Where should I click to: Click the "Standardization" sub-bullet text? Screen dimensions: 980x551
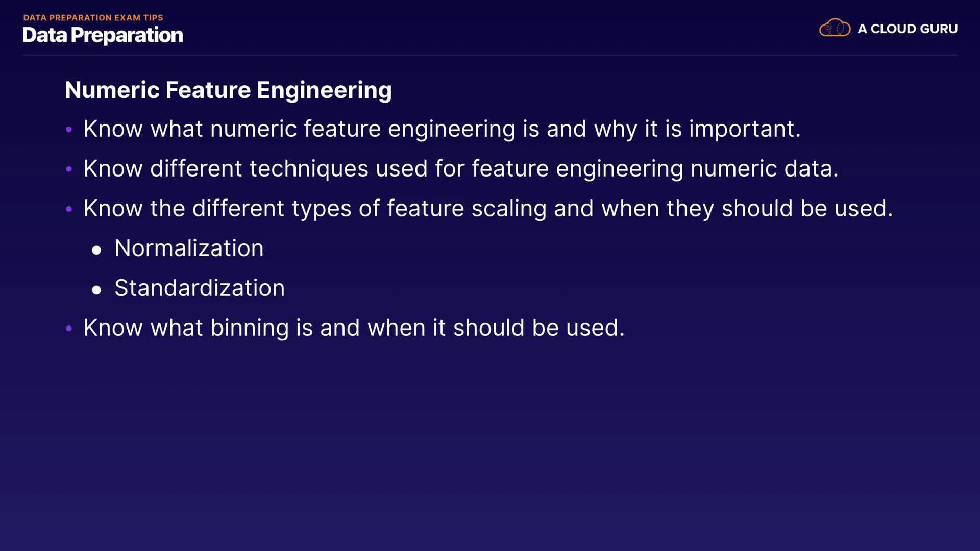(200, 288)
